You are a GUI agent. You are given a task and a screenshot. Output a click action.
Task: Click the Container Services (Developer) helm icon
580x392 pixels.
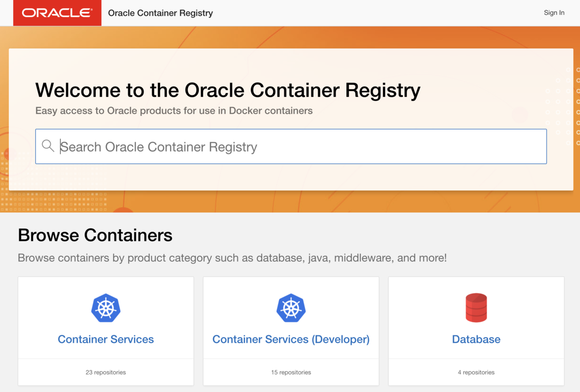(291, 308)
